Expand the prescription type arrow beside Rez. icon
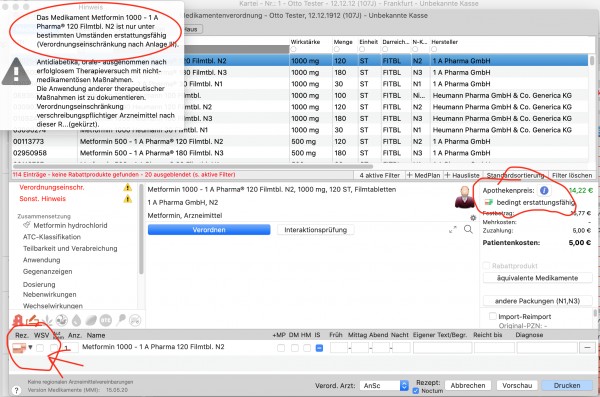This screenshot has width=600, height=397. [x=30, y=348]
